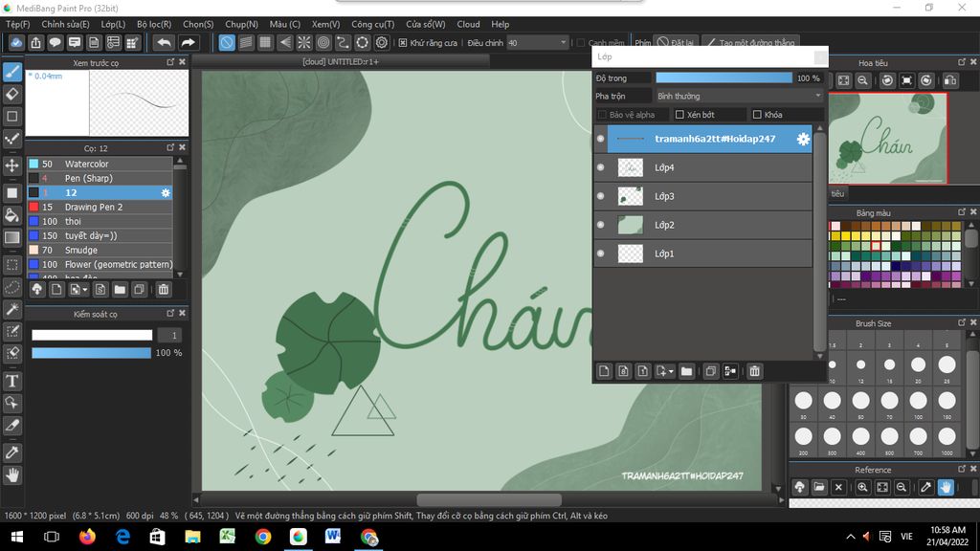
Task: Select the Drawing Pen 2 brush
Action: point(100,207)
